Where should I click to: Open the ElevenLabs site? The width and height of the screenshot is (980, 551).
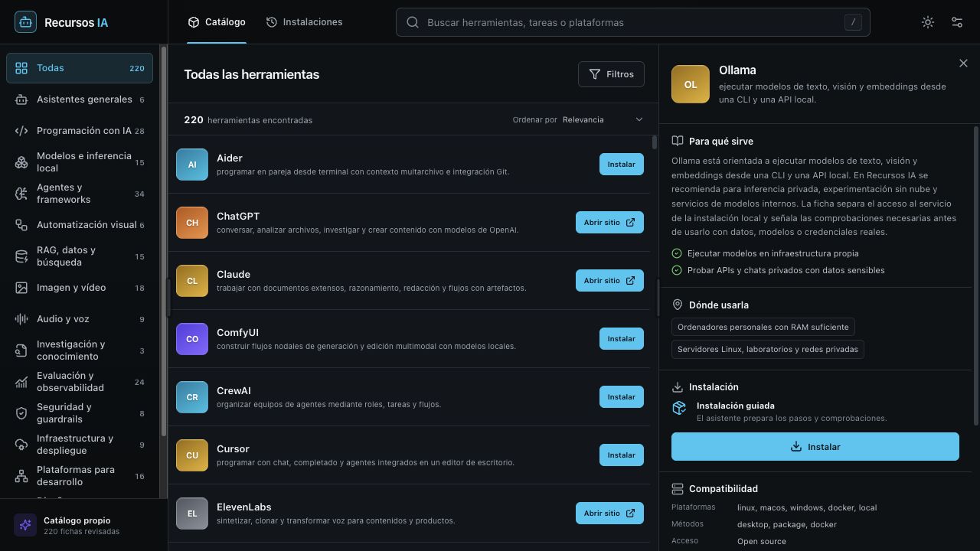click(609, 514)
